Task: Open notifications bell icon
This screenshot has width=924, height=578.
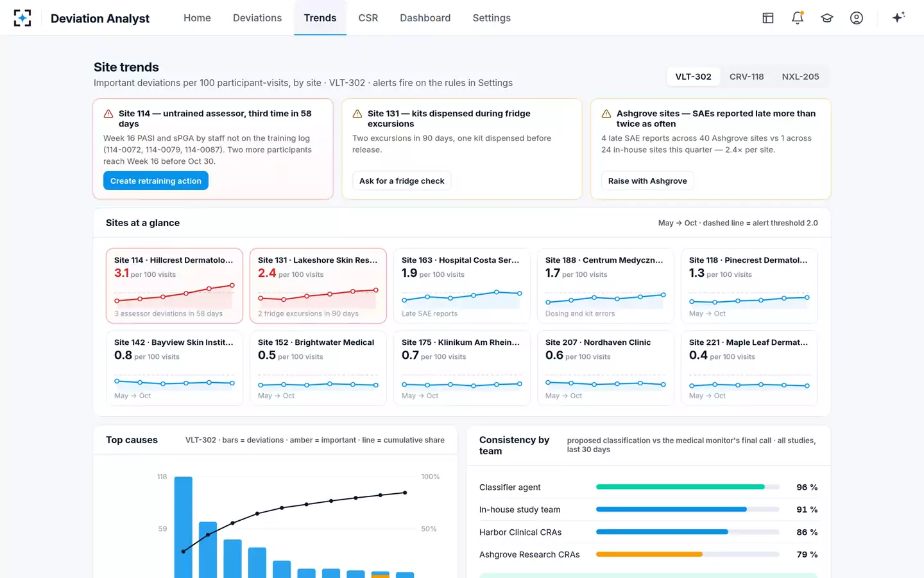Action: tap(798, 18)
